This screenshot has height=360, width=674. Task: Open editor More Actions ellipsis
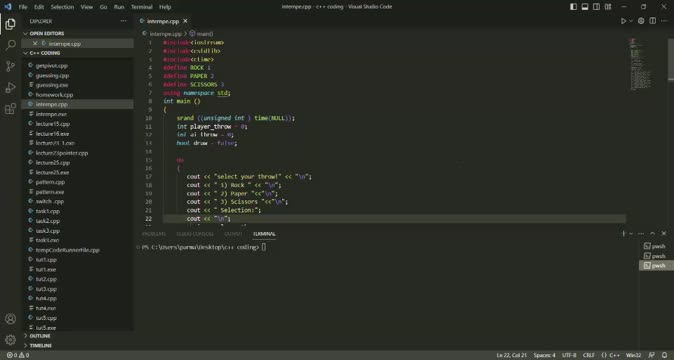click(x=664, y=21)
